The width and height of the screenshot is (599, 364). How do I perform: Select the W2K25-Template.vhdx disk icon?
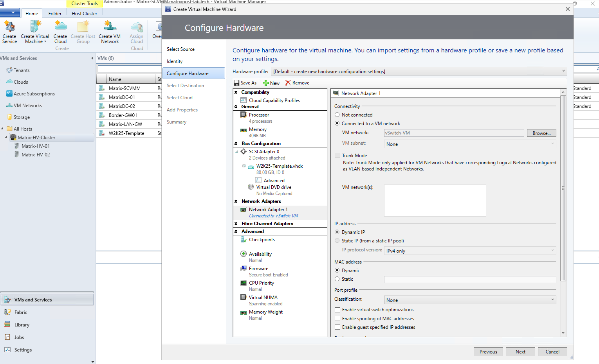tap(251, 167)
